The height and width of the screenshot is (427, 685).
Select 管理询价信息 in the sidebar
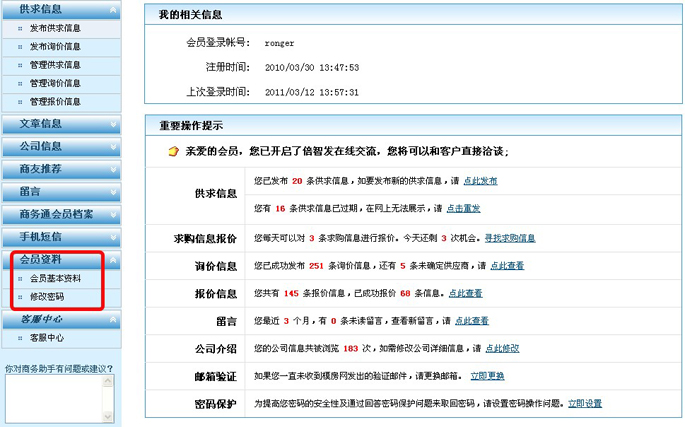tap(55, 83)
